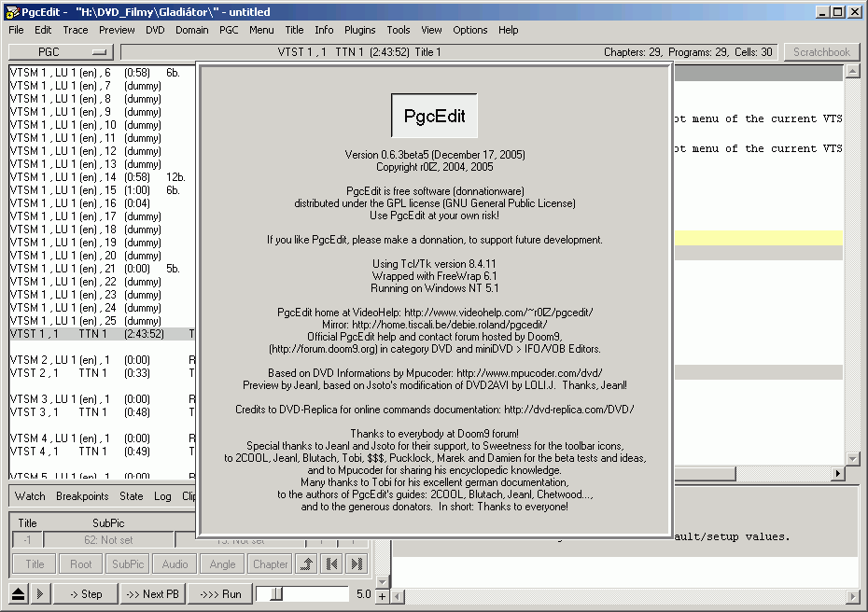
Task: Open the View menu
Action: pyautogui.click(x=431, y=30)
